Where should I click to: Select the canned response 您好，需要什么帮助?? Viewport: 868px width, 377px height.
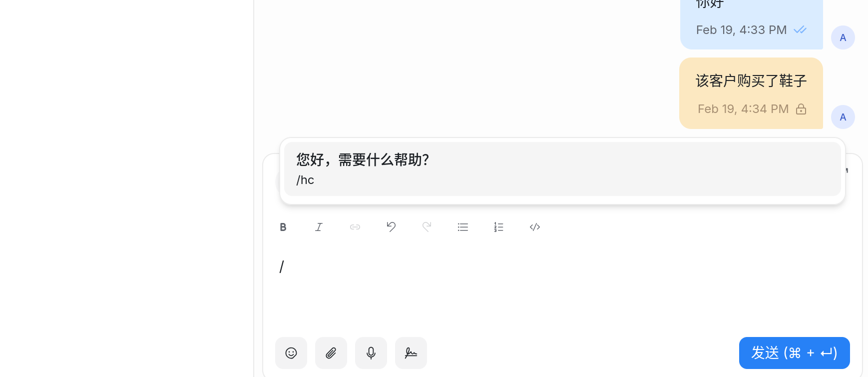coord(562,169)
